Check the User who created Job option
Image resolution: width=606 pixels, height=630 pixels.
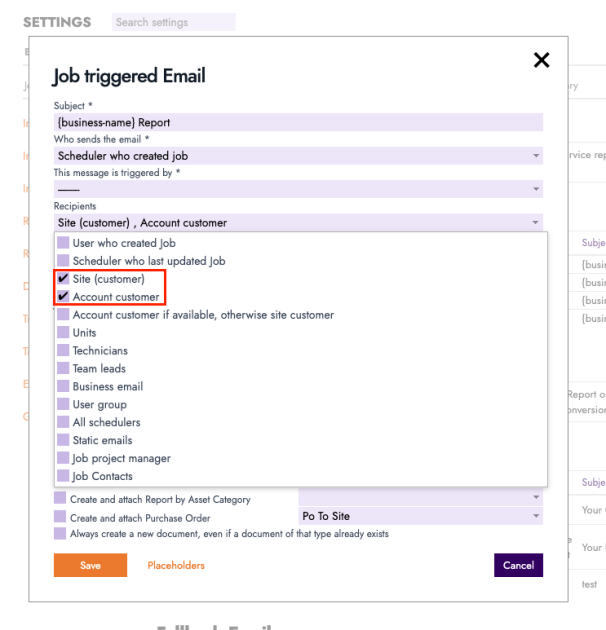64,243
